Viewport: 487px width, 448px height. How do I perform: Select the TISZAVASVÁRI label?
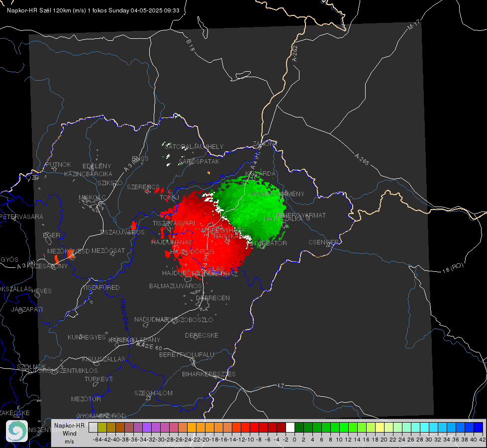pyautogui.click(x=174, y=223)
